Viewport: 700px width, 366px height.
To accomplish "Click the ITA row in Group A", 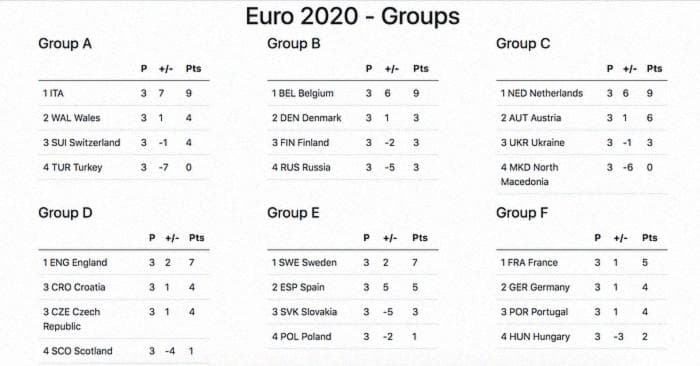I will coord(124,93).
